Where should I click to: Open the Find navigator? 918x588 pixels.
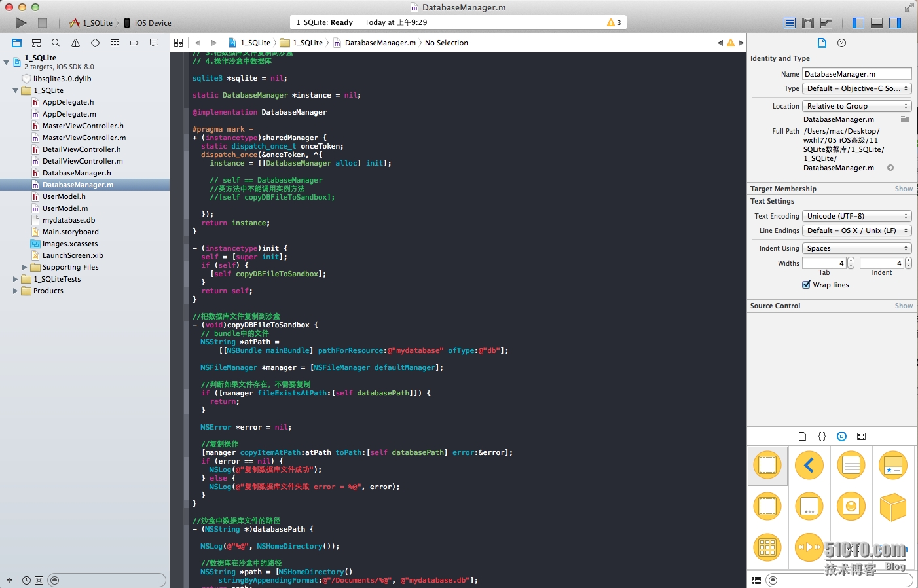click(x=56, y=43)
